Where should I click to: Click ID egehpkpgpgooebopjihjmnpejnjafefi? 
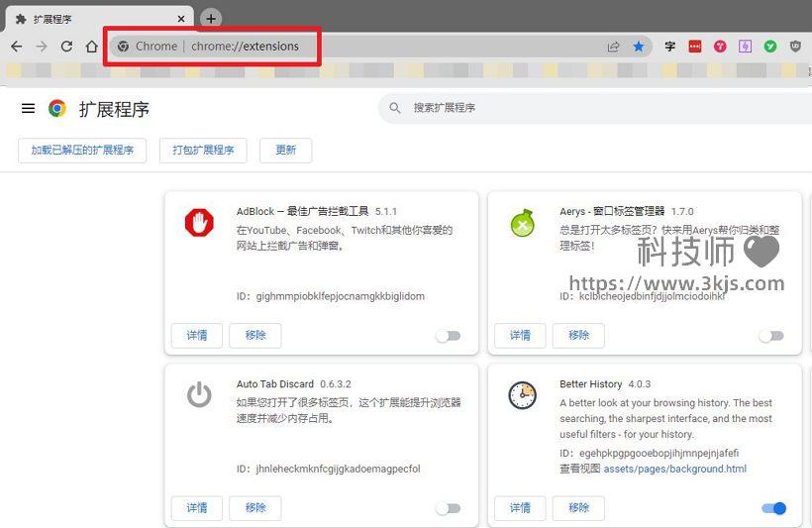pyautogui.click(x=659, y=454)
